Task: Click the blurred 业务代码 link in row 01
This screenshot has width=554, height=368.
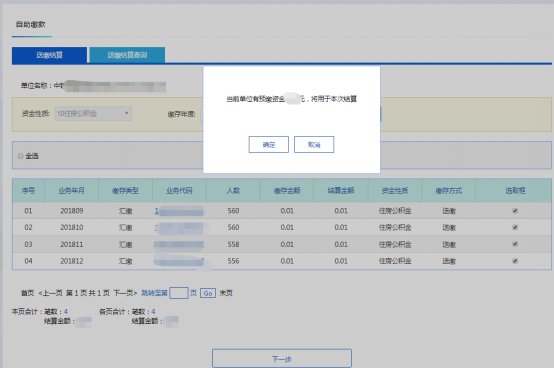Action: (x=179, y=211)
